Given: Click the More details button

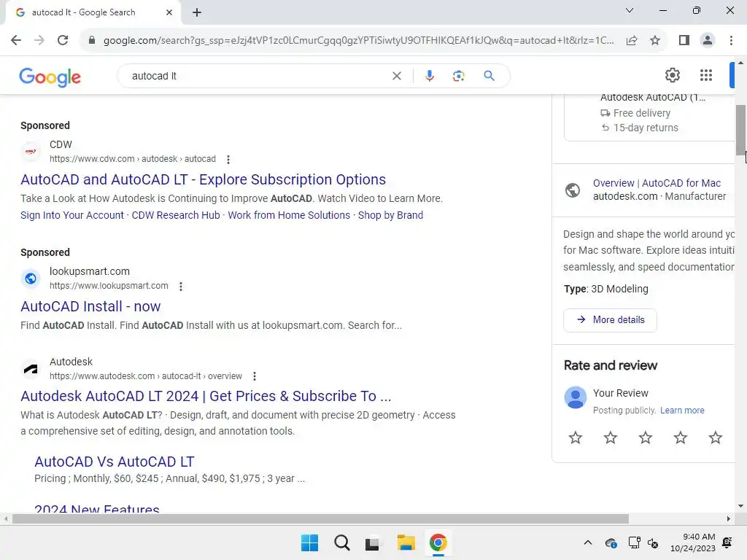Looking at the screenshot, I should tap(610, 320).
